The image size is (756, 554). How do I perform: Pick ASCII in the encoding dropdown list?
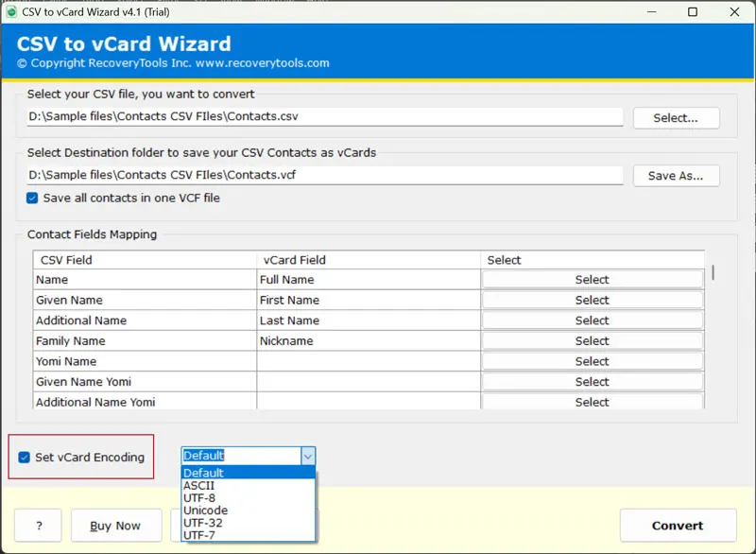tap(198, 486)
